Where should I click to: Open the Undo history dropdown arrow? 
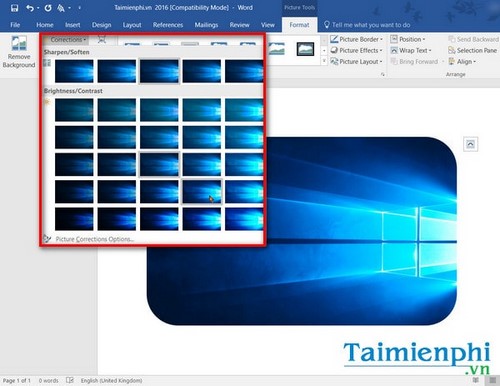[x=38, y=8]
